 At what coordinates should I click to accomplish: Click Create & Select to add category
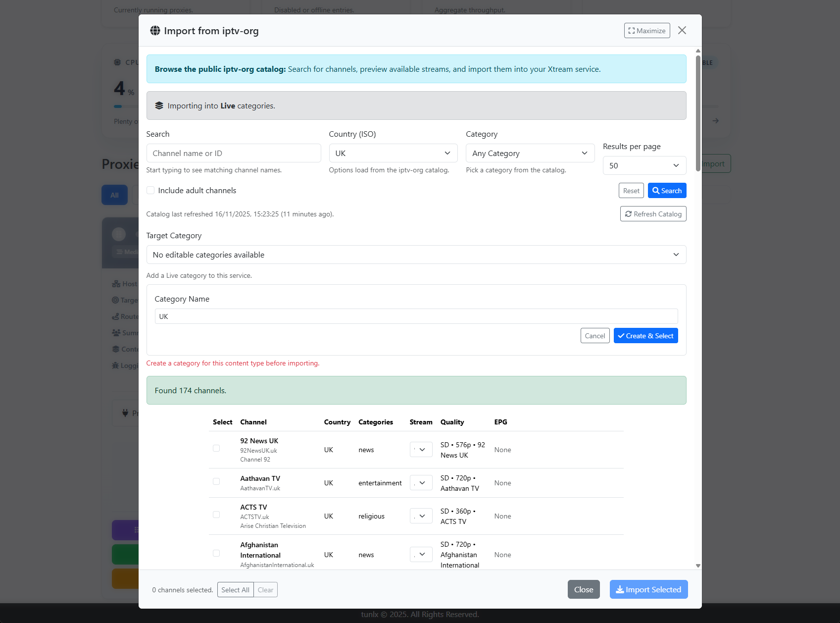point(645,336)
